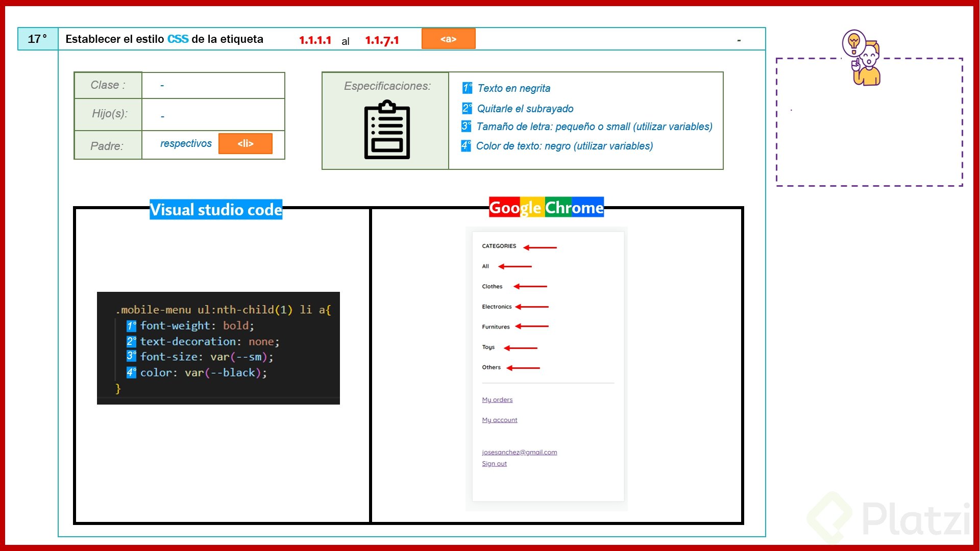Select the 'Clothes' category item

coord(492,286)
